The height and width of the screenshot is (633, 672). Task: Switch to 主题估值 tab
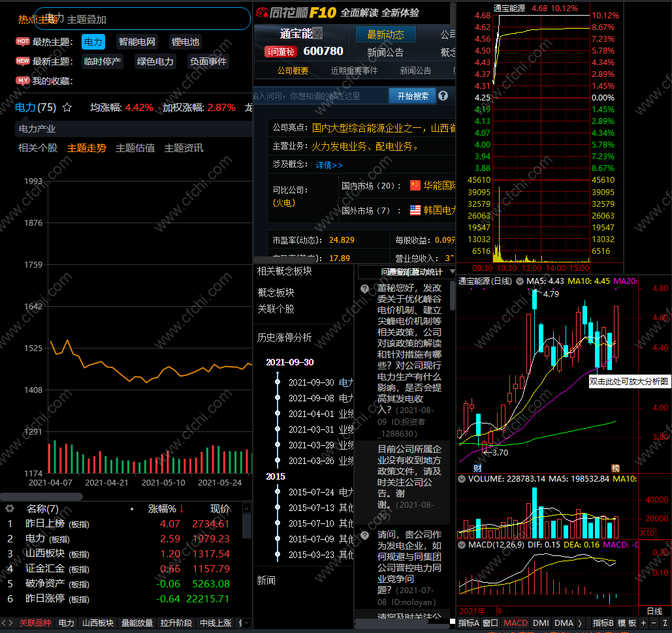click(135, 148)
